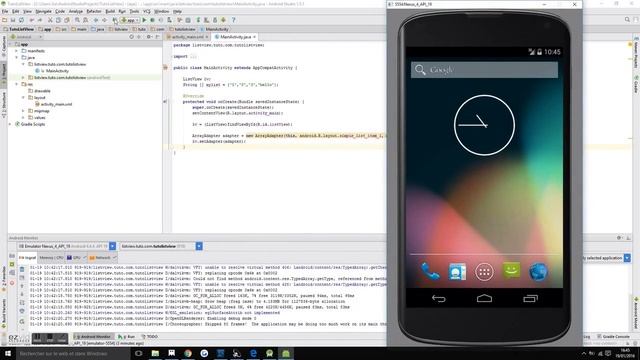
Task: Click the Android Device Monitor robot icon
Action: pyautogui.click(x=223, y=20)
